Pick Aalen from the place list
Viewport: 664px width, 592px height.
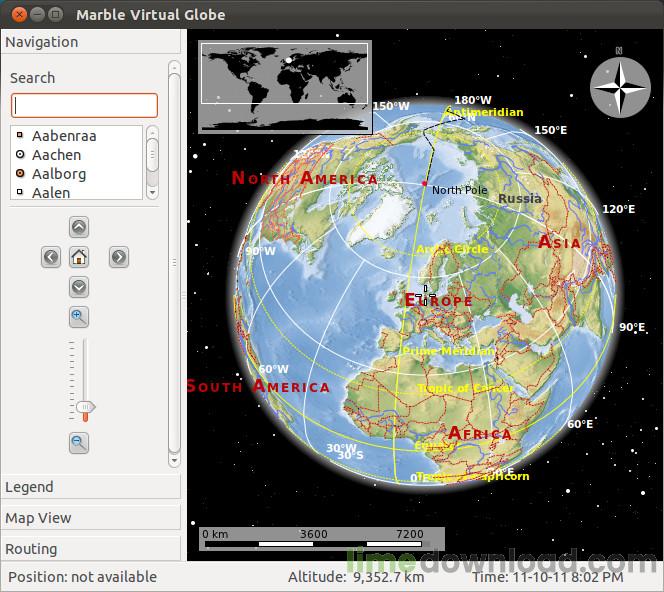[51, 193]
